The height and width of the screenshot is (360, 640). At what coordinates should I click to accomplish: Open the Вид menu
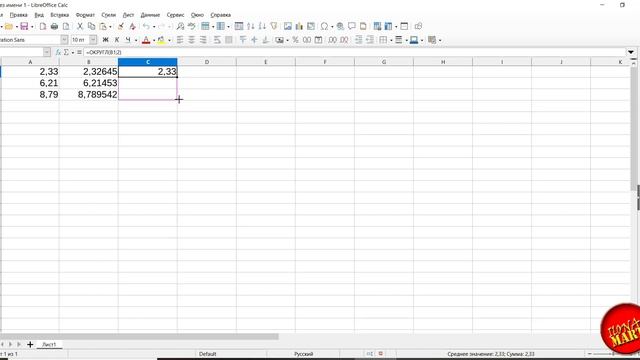pyautogui.click(x=39, y=15)
